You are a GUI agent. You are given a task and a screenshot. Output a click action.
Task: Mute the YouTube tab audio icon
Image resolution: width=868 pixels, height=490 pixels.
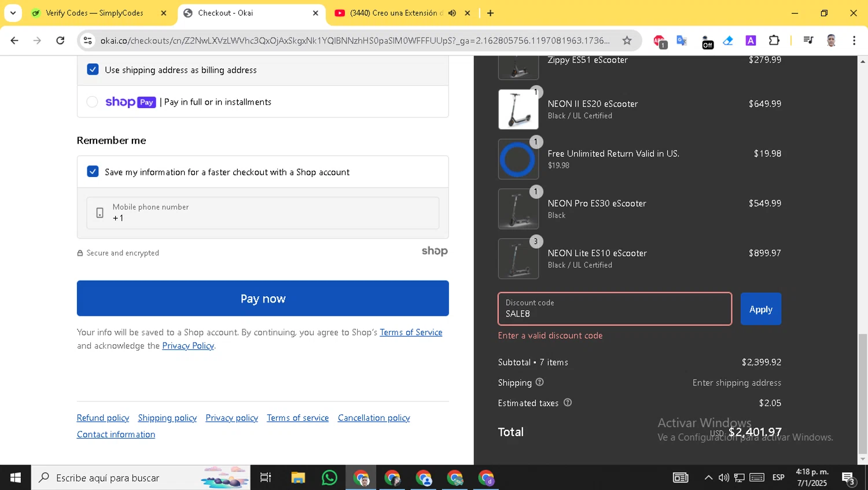click(x=452, y=13)
